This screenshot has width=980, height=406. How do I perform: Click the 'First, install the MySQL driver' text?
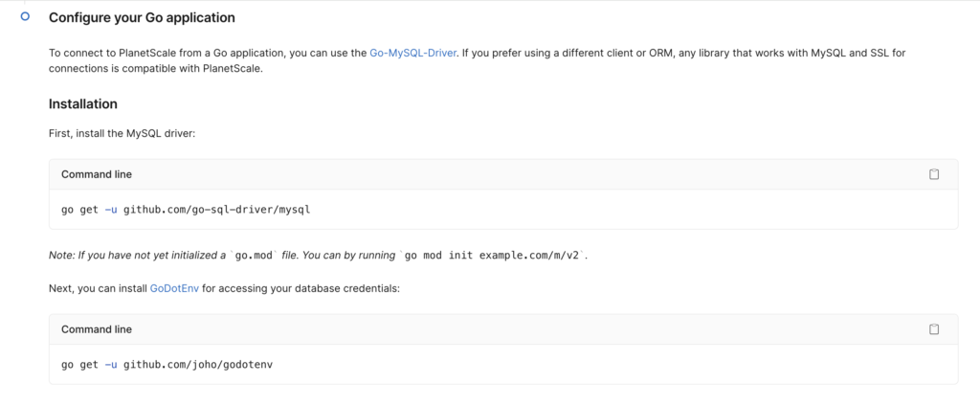[122, 133]
